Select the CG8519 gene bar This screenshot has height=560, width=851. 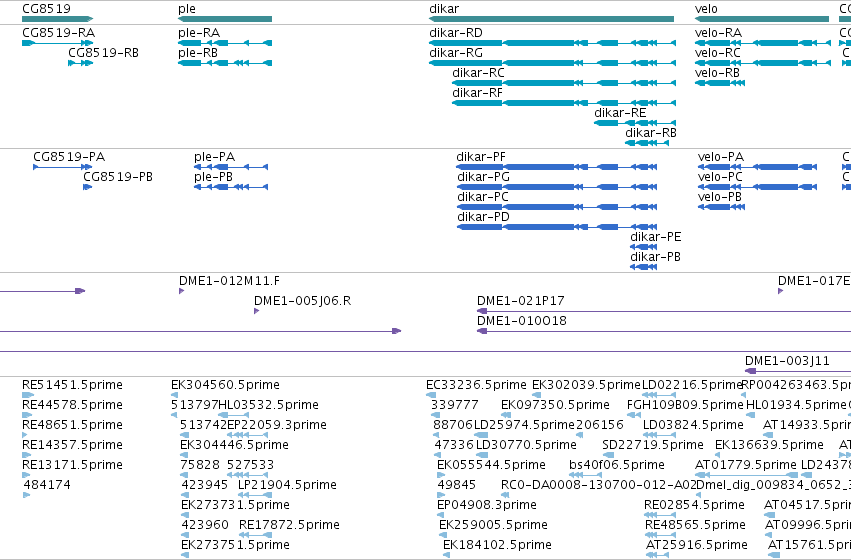click(58, 19)
